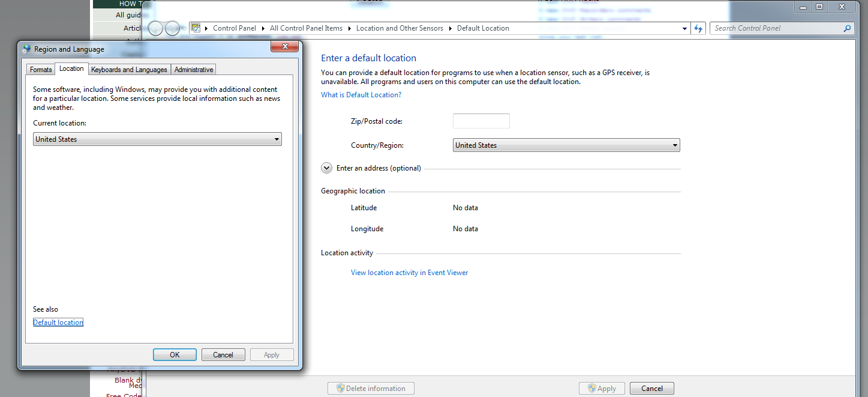Open the Keyboards and Languages tab
Image resolution: width=868 pixels, height=397 pixels.
tap(129, 70)
